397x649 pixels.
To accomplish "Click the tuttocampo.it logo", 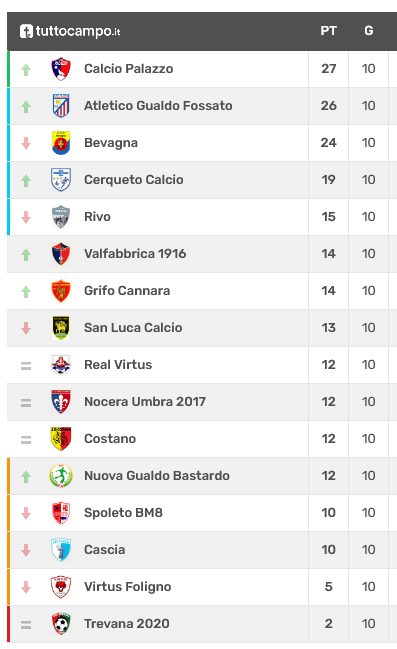I will 70,31.
